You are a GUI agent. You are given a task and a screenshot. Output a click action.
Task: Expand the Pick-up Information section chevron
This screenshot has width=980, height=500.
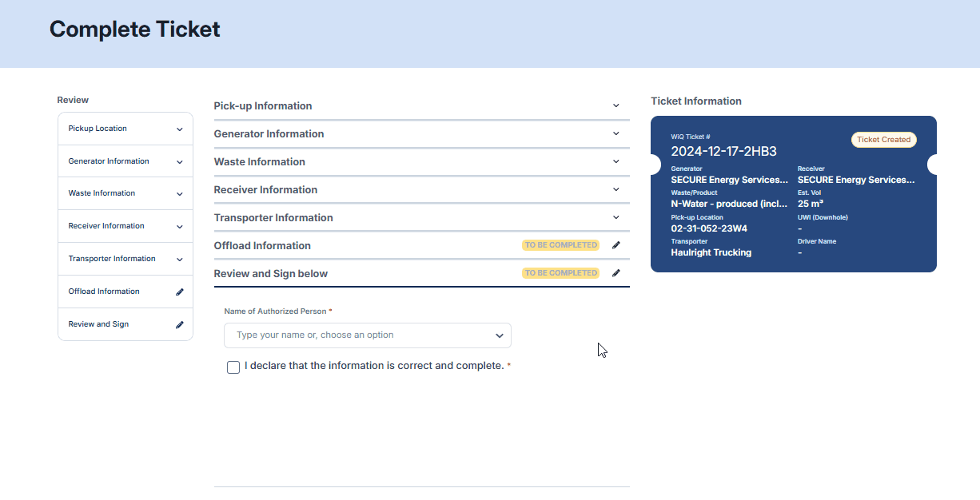pyautogui.click(x=616, y=105)
